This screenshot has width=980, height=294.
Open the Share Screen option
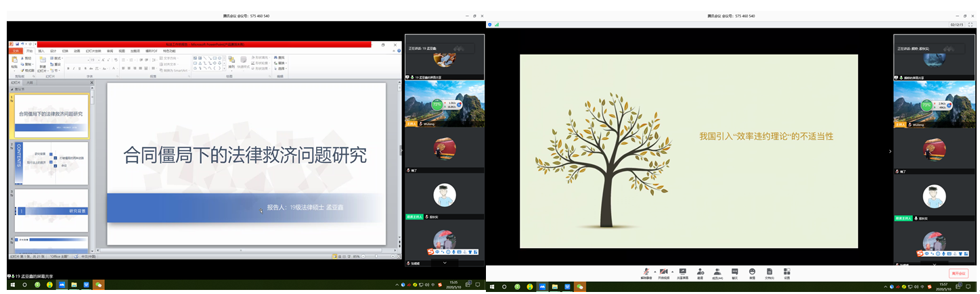[x=682, y=272]
